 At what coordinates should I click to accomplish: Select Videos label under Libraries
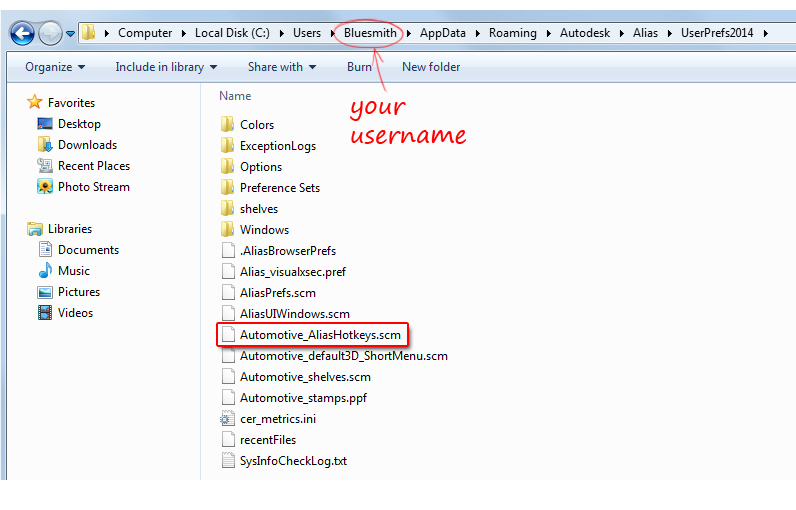[x=75, y=313]
